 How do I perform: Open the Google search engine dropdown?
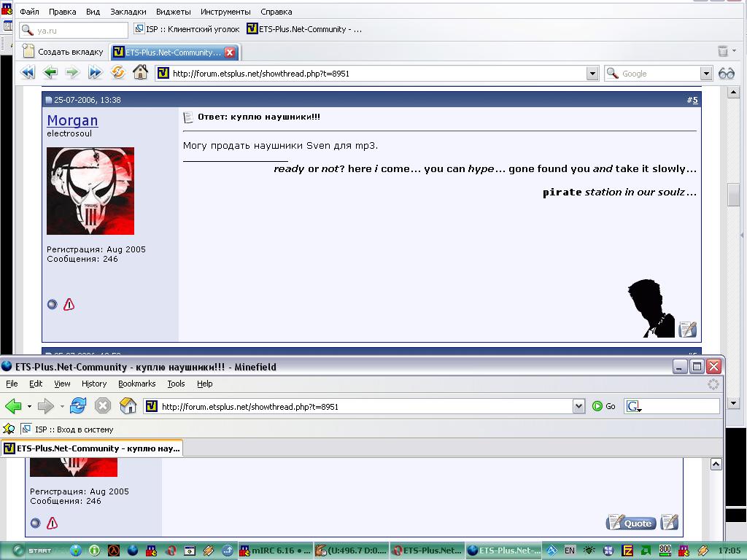tap(705, 73)
